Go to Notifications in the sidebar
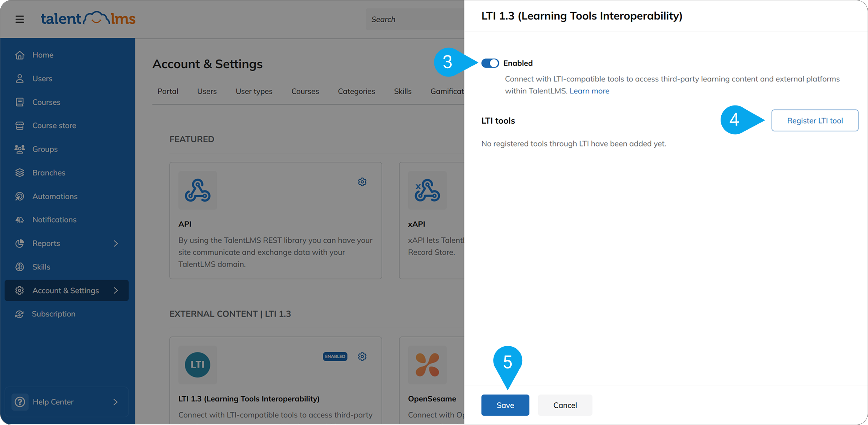 (x=54, y=220)
